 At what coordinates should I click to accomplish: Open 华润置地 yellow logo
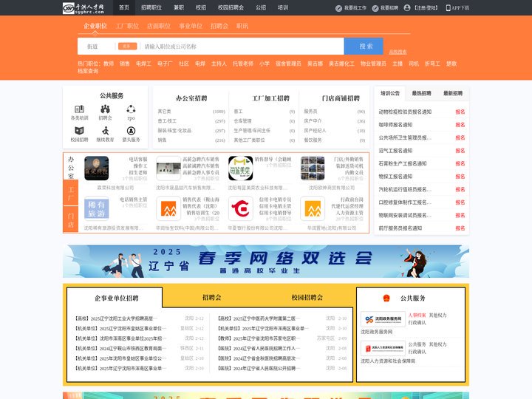pyautogui.click(x=313, y=208)
